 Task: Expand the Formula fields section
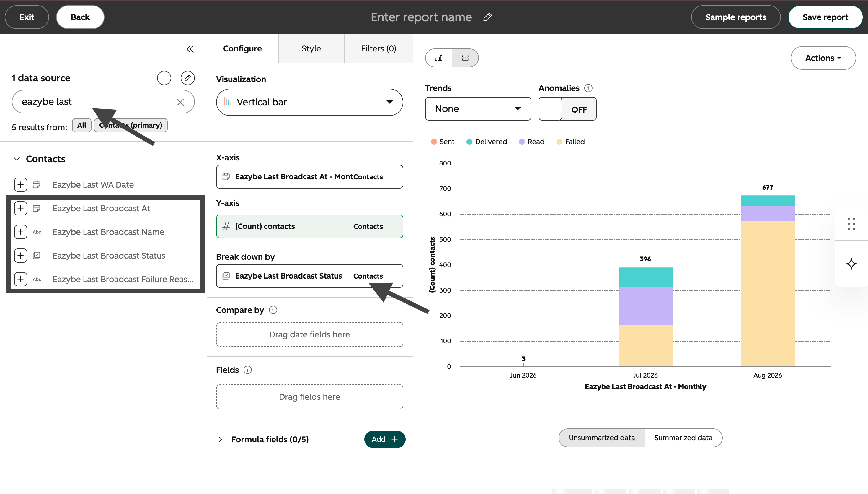[220, 439]
